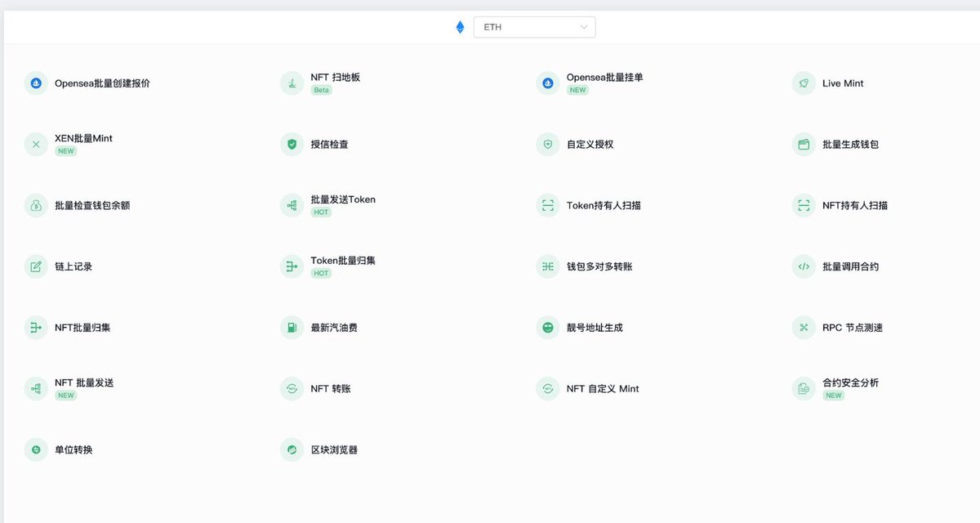This screenshot has height=523, width=980.
Task: Open the Opensea批量创建报价 tool icon
Action: click(36, 83)
